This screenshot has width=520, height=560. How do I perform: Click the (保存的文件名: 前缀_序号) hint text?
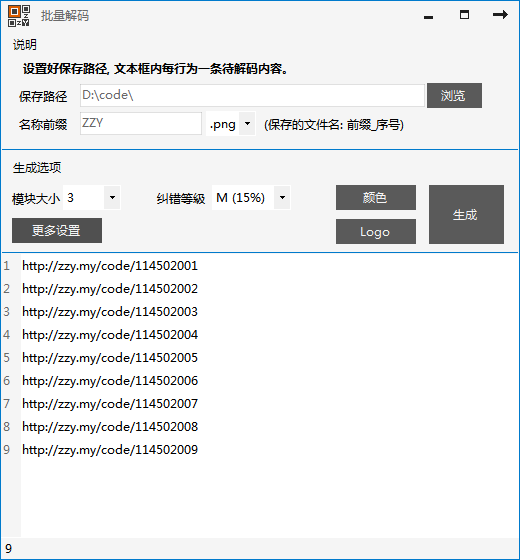(334, 125)
